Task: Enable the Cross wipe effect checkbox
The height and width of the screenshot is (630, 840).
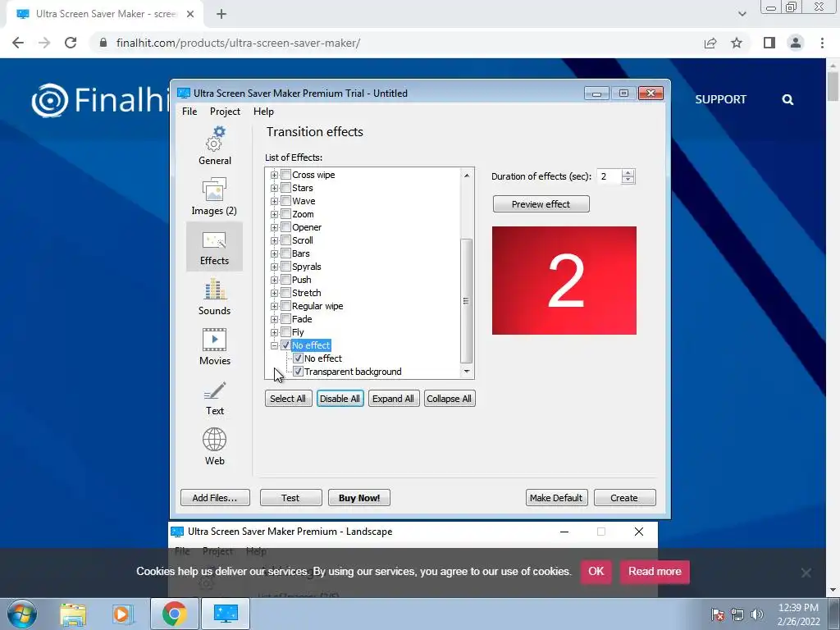Action: [286, 175]
